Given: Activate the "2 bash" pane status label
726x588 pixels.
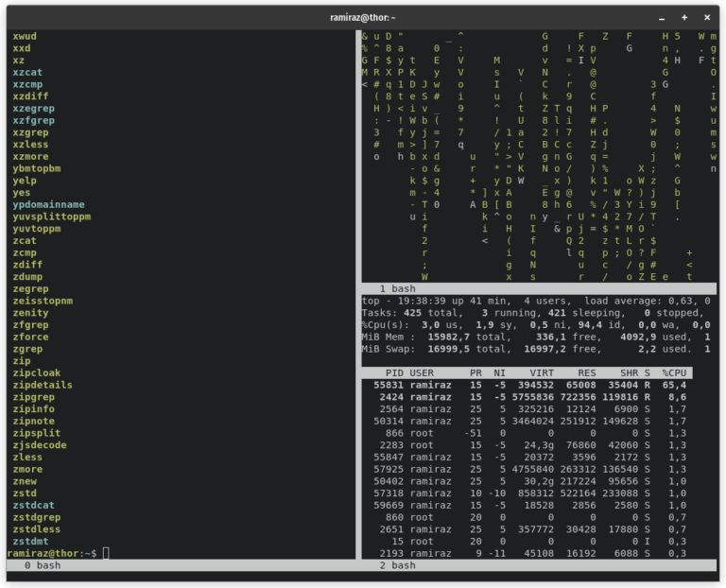Looking at the screenshot, I should pos(397,565).
